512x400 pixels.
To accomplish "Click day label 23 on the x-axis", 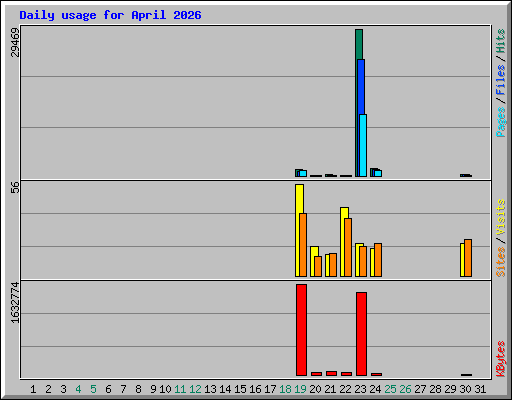I will (360, 389).
